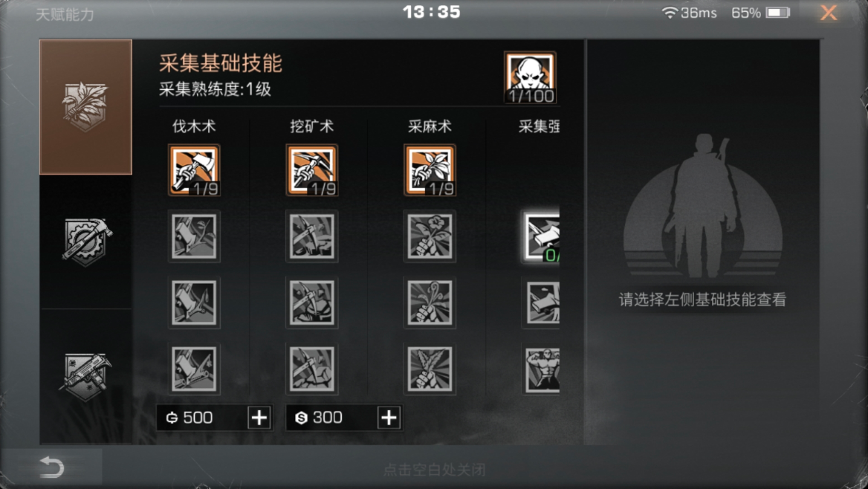Open the bald head proficiency icon 1/100
Image resolution: width=868 pixels, height=489 pixels.
tap(531, 77)
